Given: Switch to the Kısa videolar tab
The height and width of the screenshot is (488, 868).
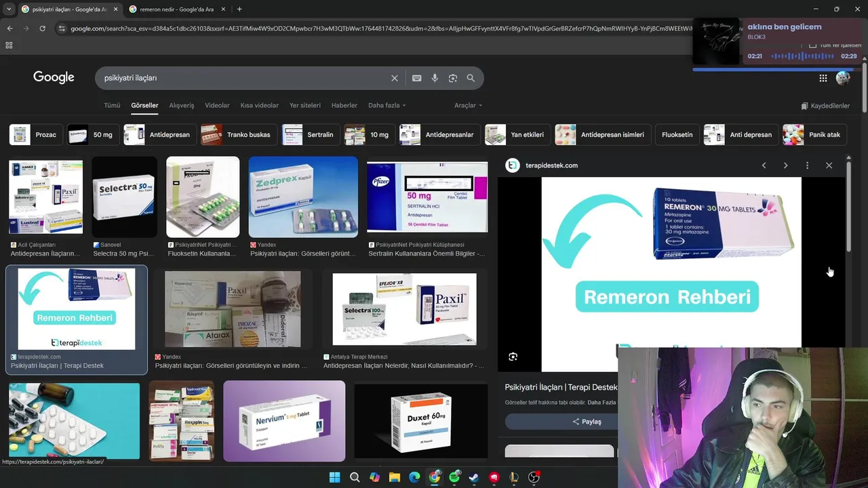Looking at the screenshot, I should (x=259, y=106).
